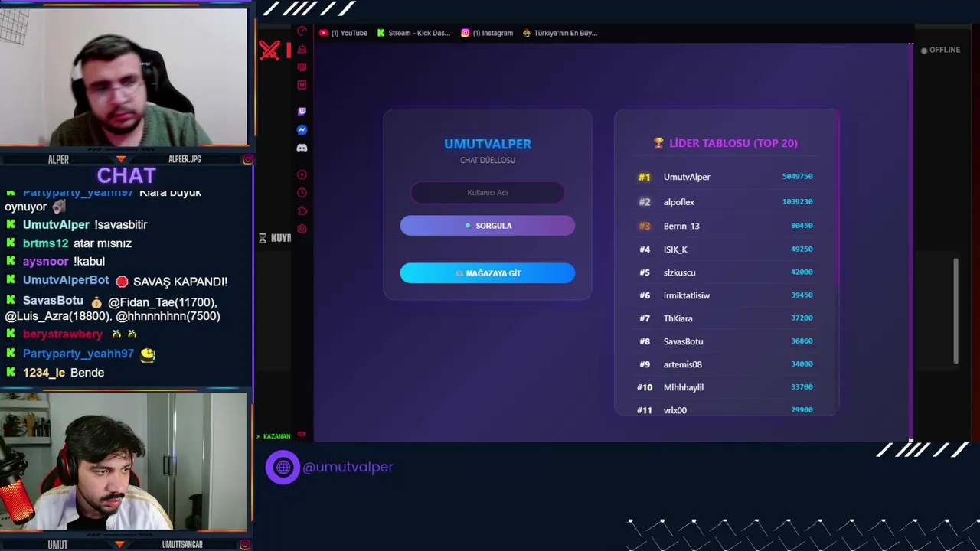Click berystrawbery username in chat

[x=63, y=334]
